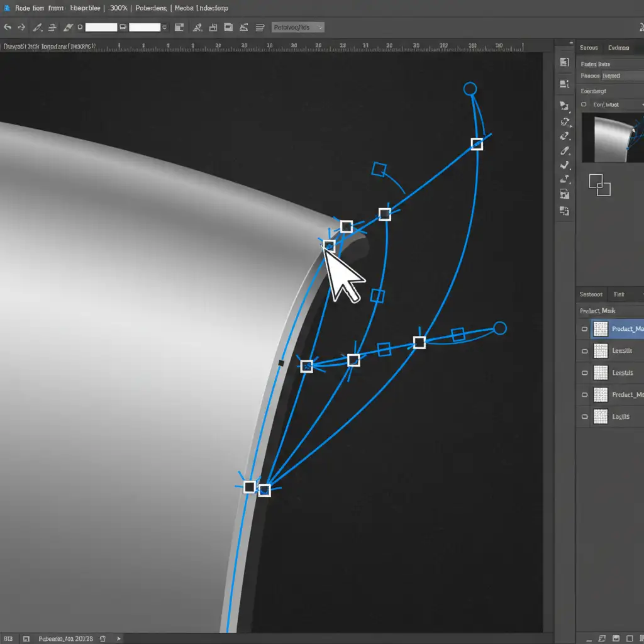
Task: Click the overlapping squares path operation icon
Action: point(599,185)
